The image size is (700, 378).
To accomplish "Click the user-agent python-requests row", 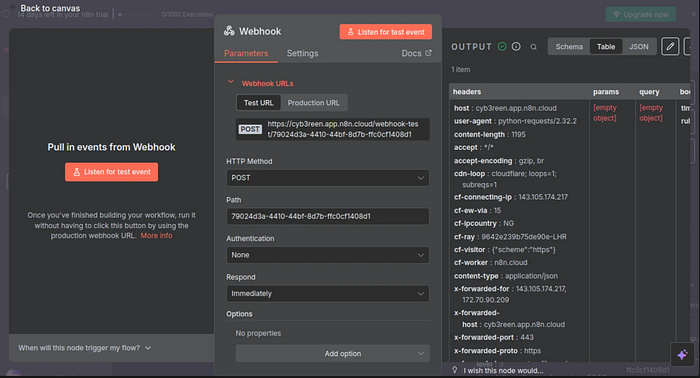I will pyautogui.click(x=515, y=121).
